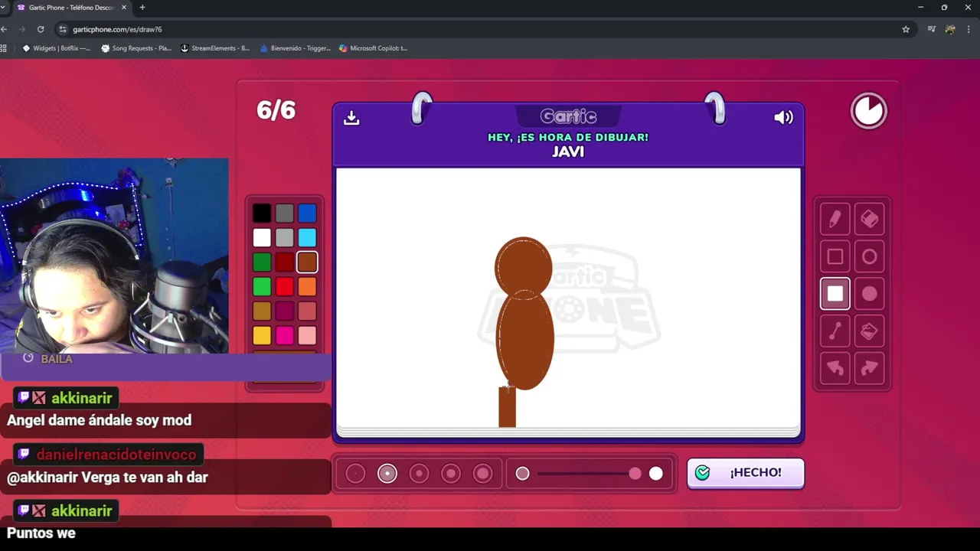Close the Gartic Phone tab

click(124, 8)
